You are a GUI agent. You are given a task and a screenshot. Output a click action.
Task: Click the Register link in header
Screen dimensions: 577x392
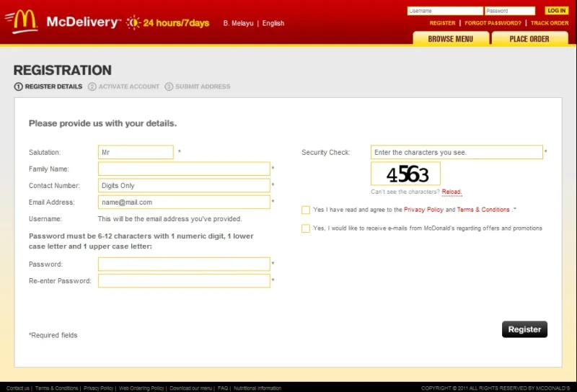(x=442, y=23)
